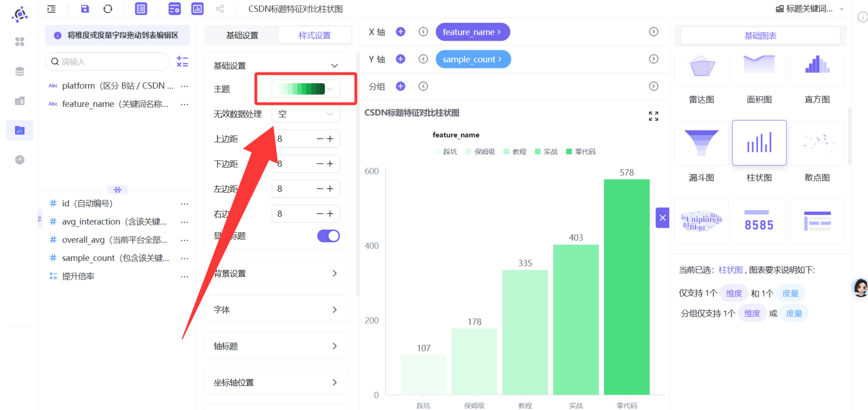Add a field to 分组
This screenshot has width=868, height=410.
(x=400, y=86)
